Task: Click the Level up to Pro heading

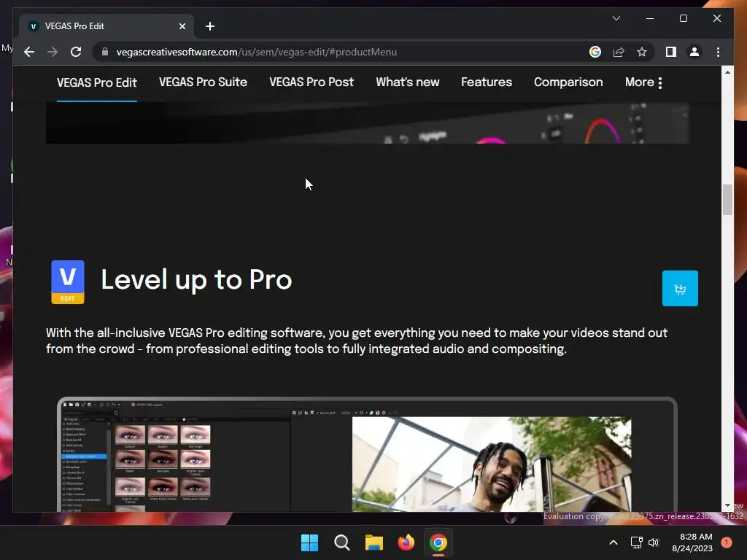Action: pyautogui.click(x=196, y=279)
